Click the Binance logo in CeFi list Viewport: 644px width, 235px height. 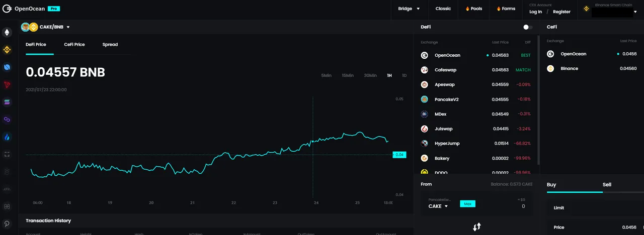[550, 68]
